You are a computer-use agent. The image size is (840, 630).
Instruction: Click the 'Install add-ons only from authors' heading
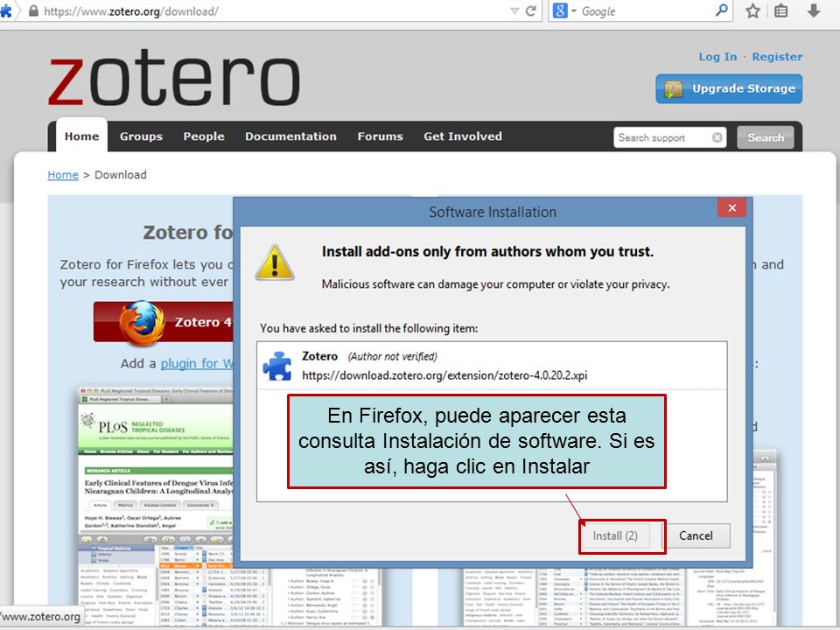click(x=487, y=252)
